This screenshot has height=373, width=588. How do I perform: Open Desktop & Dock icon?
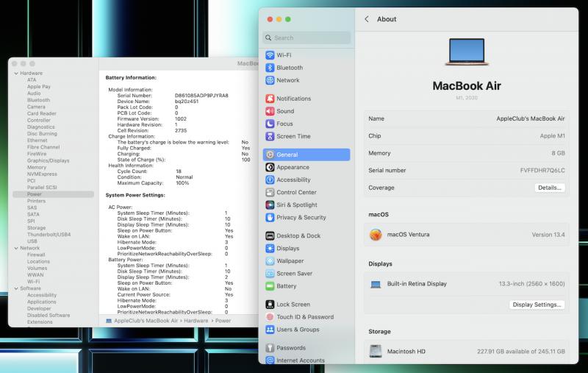[x=270, y=235]
